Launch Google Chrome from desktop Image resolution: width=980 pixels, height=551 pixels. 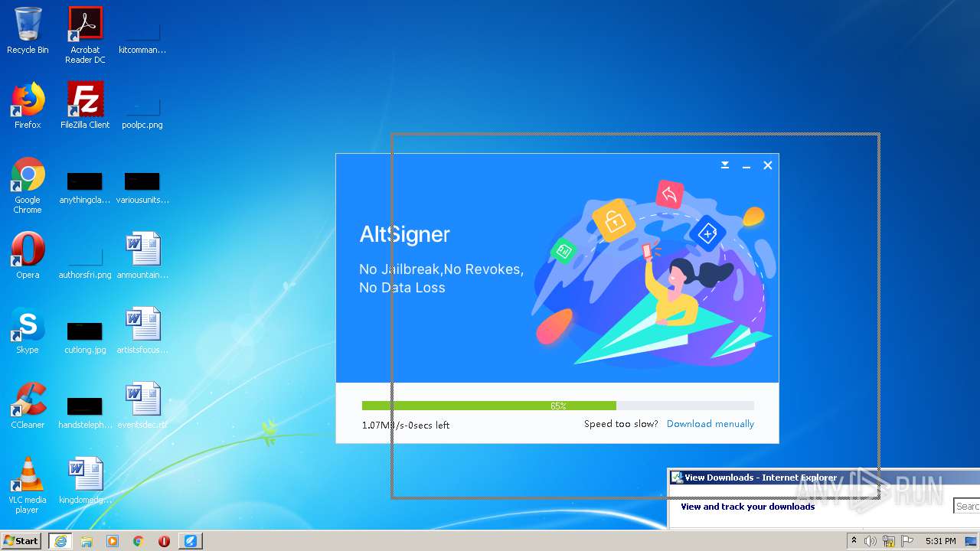click(28, 185)
